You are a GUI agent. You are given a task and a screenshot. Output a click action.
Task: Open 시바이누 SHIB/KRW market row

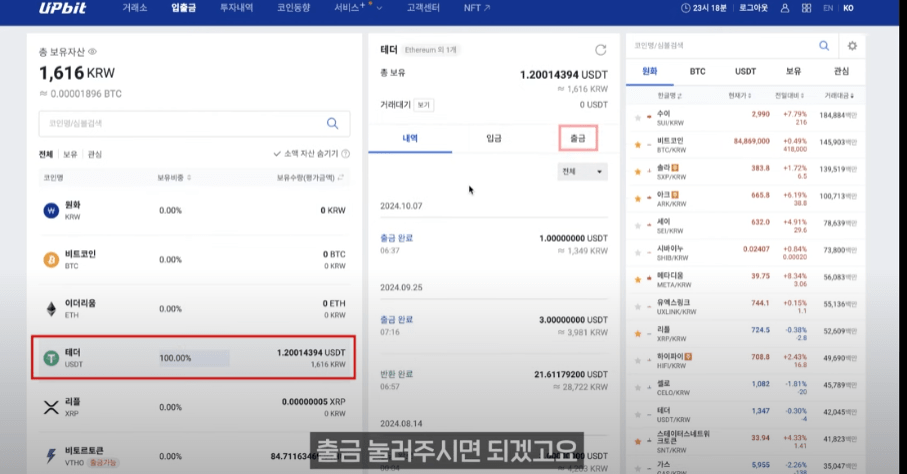point(746,253)
